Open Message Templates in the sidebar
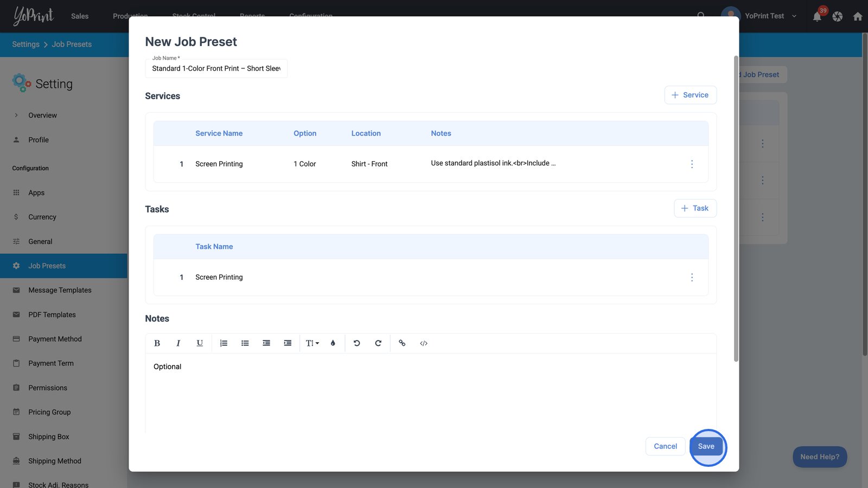Image resolution: width=868 pixels, height=488 pixels. coord(60,290)
